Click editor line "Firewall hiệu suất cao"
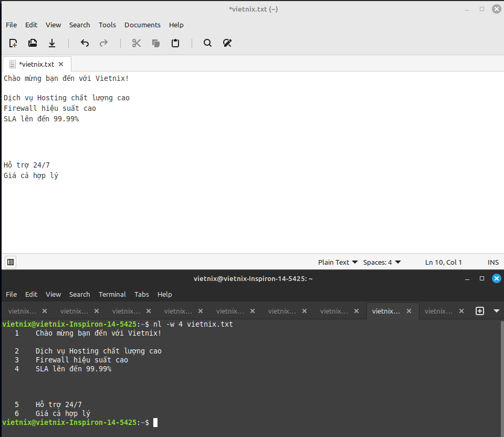This screenshot has height=437, width=504. pos(50,108)
